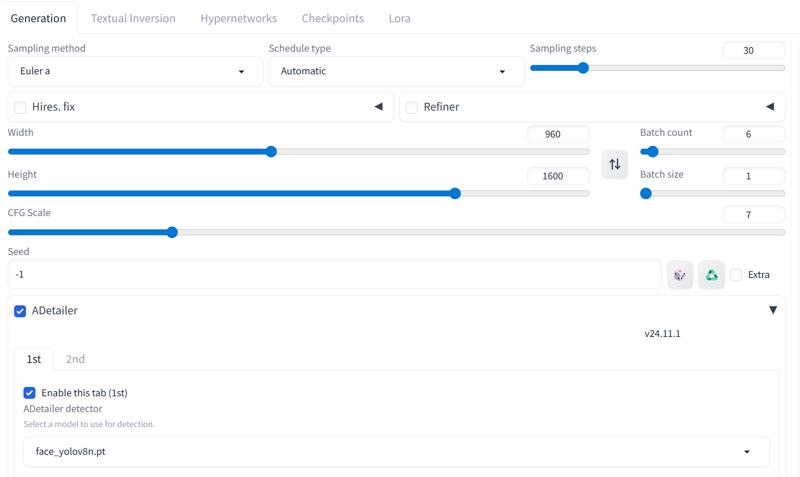Expand the Hires. fix section arrow
Viewport: 800px width, 477px height.
pyautogui.click(x=379, y=107)
